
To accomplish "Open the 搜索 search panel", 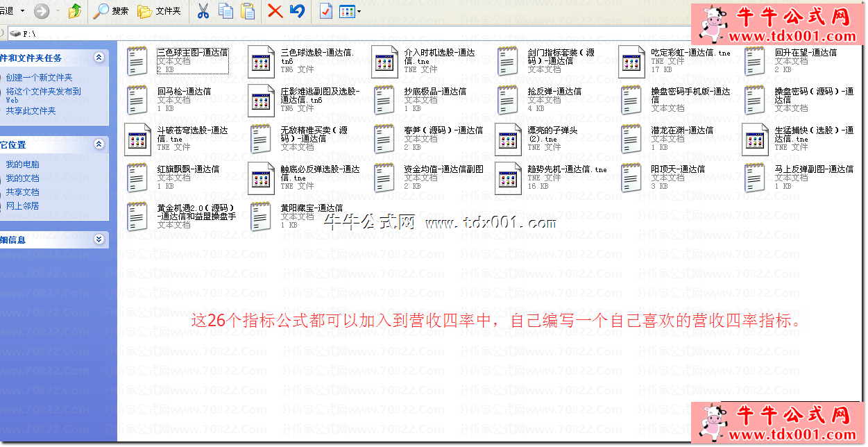I will [x=112, y=11].
